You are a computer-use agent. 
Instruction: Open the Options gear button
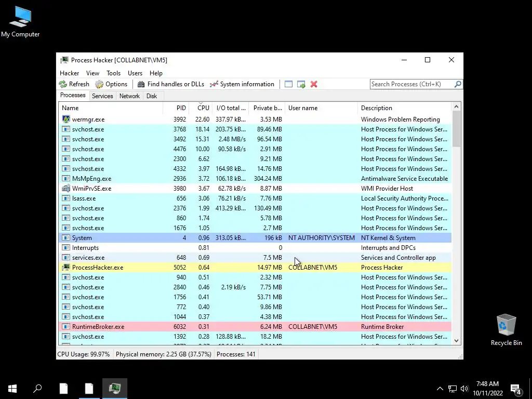[111, 84]
